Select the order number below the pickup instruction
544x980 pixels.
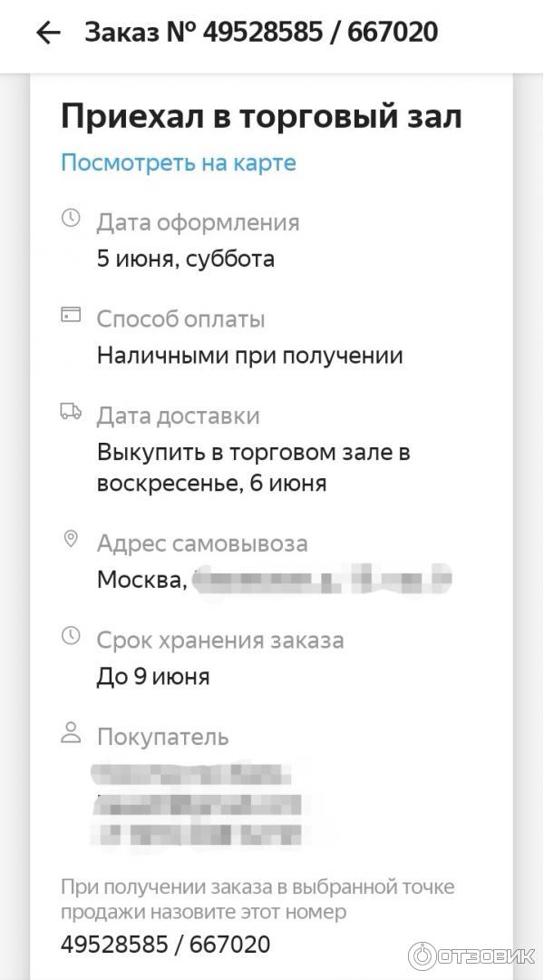pyautogui.click(x=166, y=945)
